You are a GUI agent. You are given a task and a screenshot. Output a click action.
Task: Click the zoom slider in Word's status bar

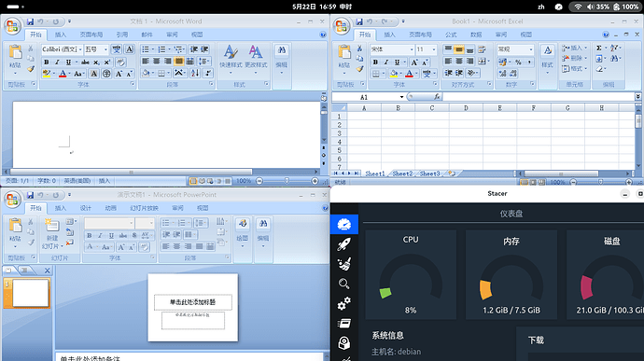pyautogui.click(x=287, y=181)
